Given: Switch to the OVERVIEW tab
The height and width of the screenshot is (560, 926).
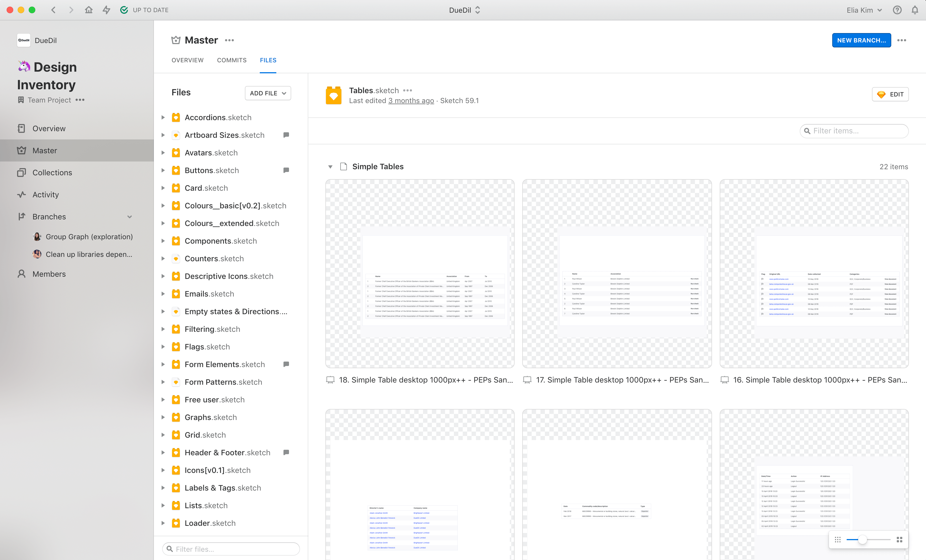Looking at the screenshot, I should pyautogui.click(x=188, y=60).
